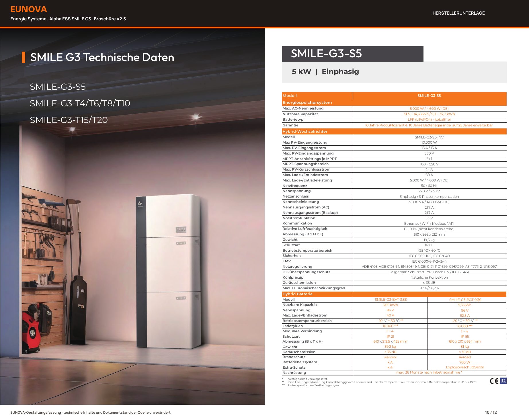
Task: Click the Netzanschluss value Einphasig / 3-Phasenkompensation
Action: (429, 197)
